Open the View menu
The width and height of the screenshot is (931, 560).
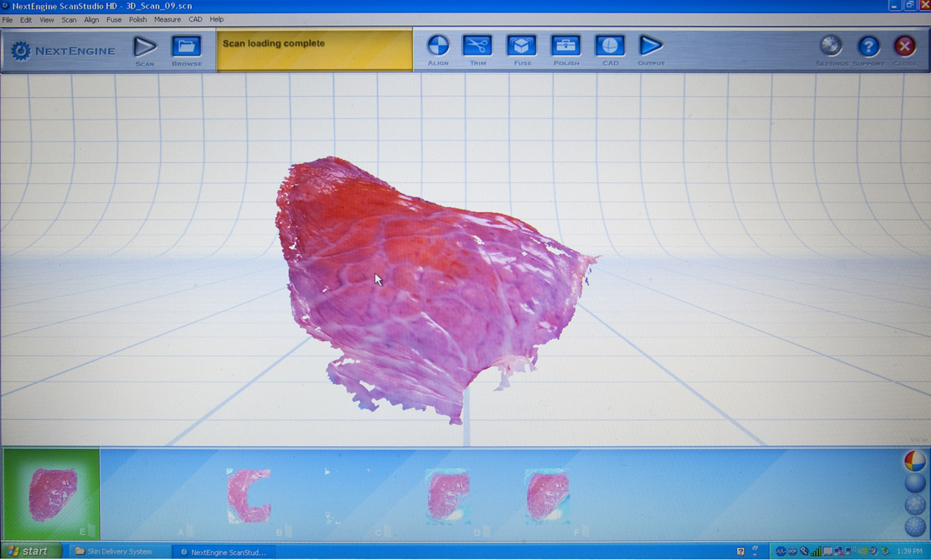pyautogui.click(x=47, y=20)
